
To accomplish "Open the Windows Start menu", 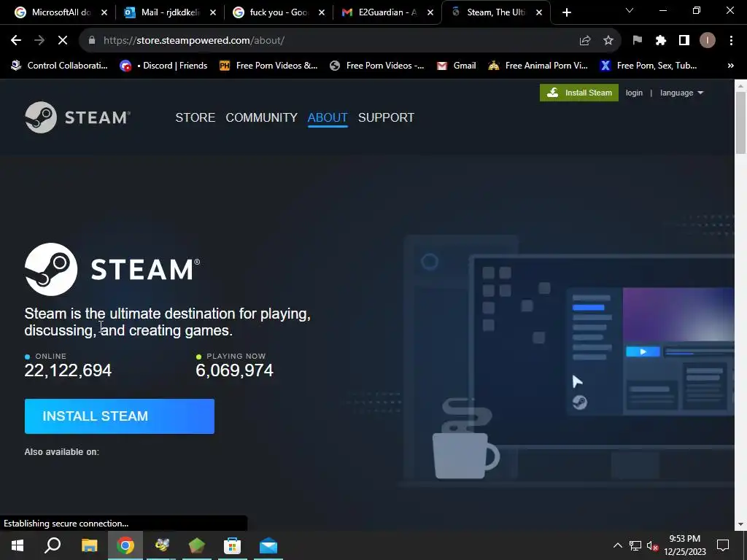I will 18,545.
